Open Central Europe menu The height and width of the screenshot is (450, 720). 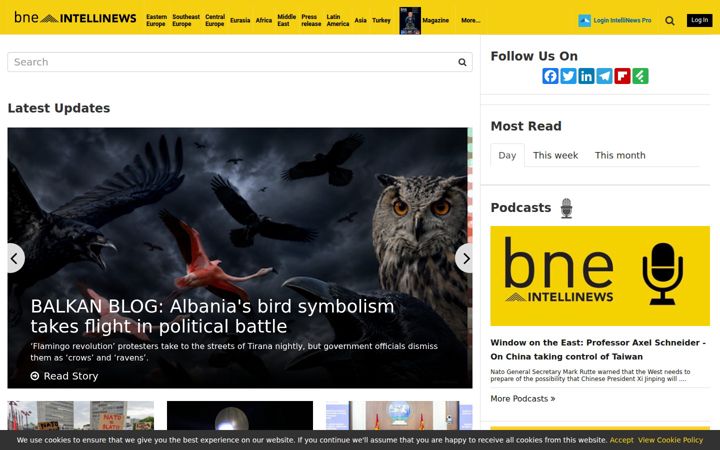[215, 20]
